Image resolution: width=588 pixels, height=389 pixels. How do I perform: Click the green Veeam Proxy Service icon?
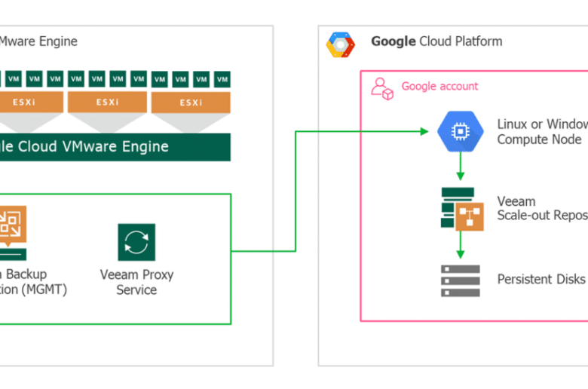click(x=136, y=242)
